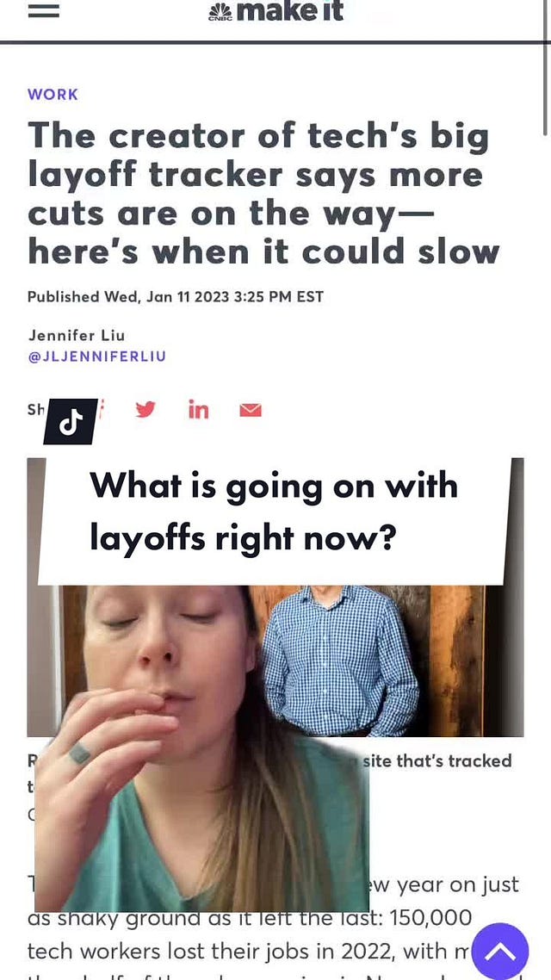
Task: Tap the 'What is going on with layoffs' caption
Action: (274, 512)
